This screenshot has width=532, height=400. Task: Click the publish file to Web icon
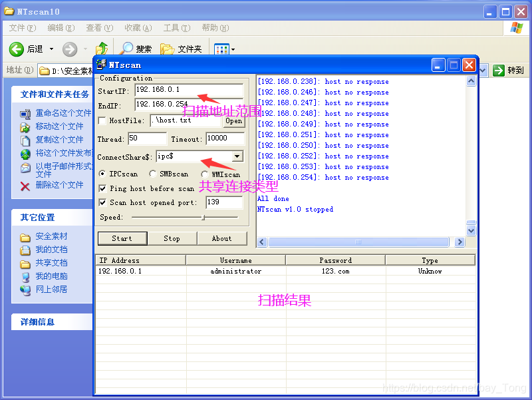[x=25, y=154]
